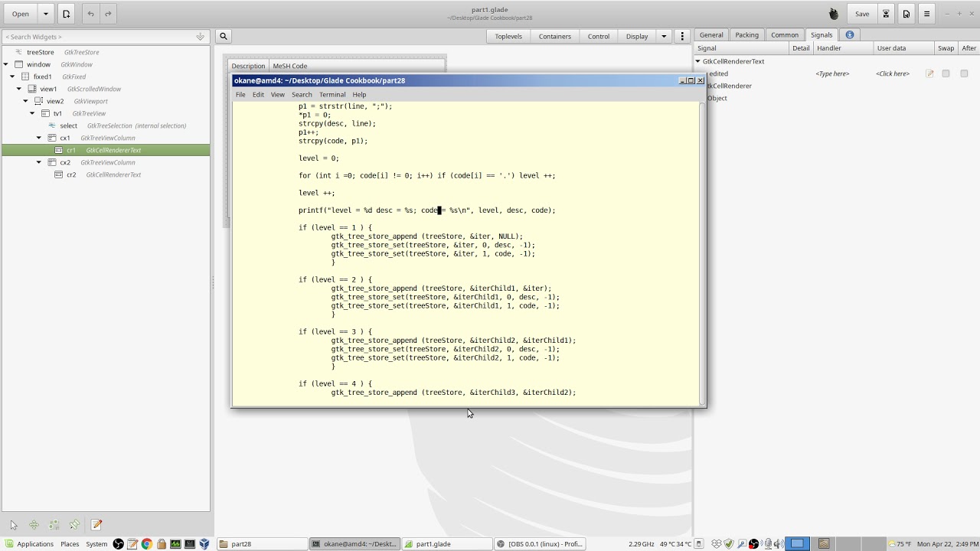Select the Signals tab
980x551 pixels.
(822, 35)
